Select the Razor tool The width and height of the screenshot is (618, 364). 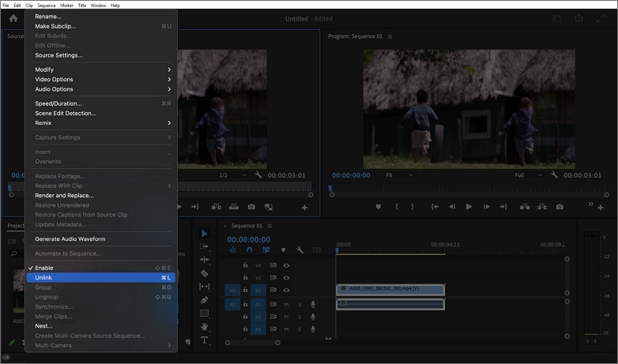coord(204,273)
